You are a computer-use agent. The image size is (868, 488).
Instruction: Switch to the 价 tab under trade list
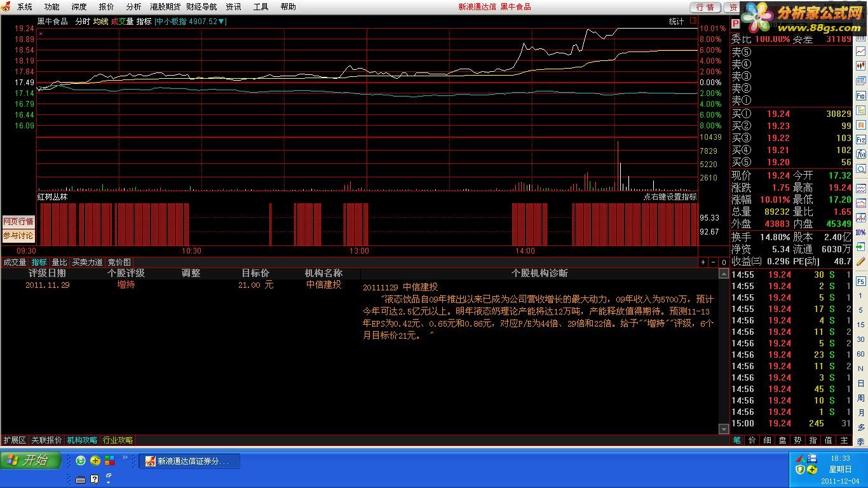[752, 440]
